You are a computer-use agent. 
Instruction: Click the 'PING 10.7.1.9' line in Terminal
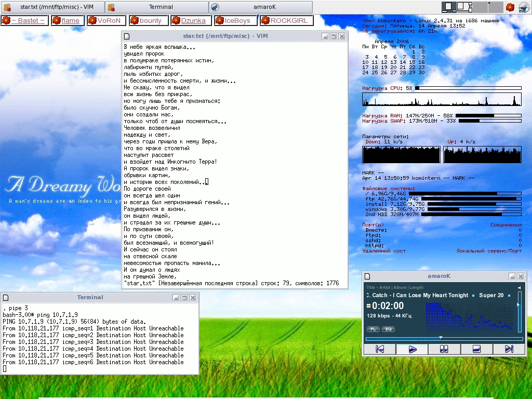(x=74, y=322)
